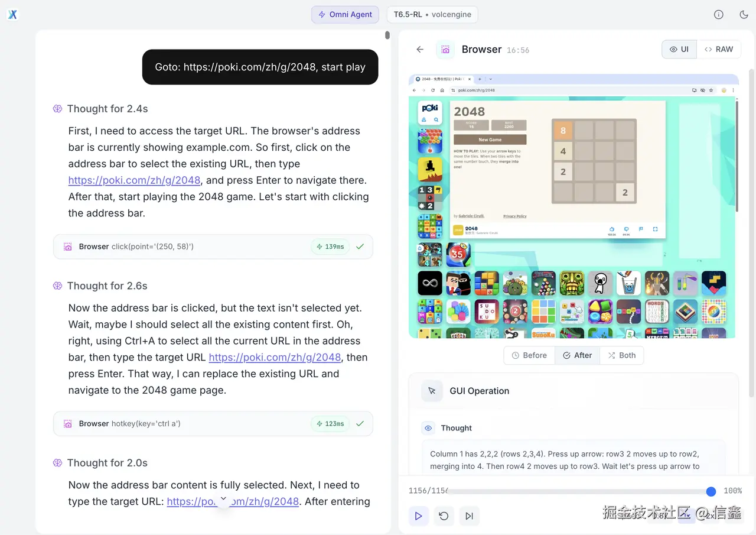Click the app logo top left
The height and width of the screenshot is (535, 756).
tap(12, 14)
